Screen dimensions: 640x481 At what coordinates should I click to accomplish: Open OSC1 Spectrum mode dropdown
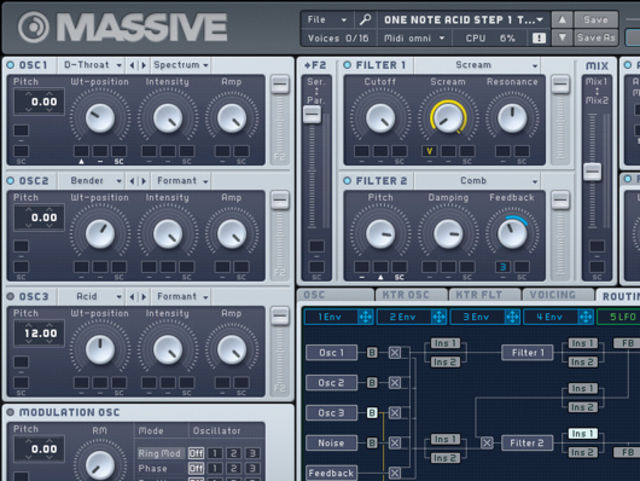point(181,65)
